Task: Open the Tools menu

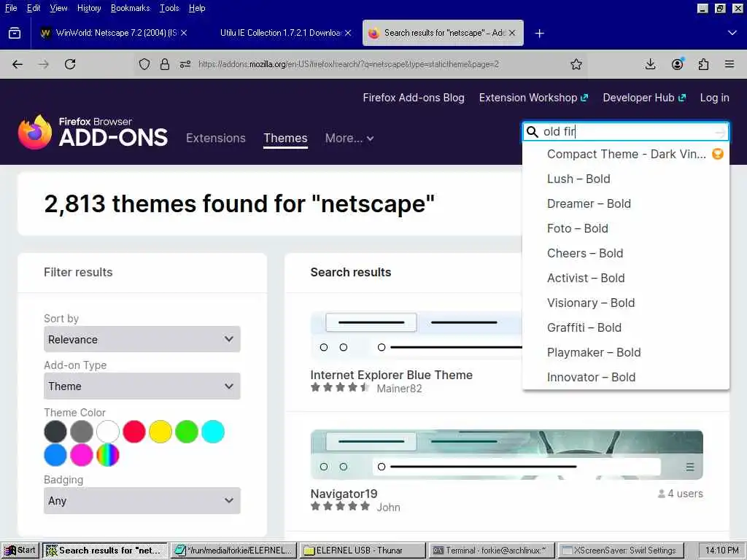Action: (x=169, y=8)
